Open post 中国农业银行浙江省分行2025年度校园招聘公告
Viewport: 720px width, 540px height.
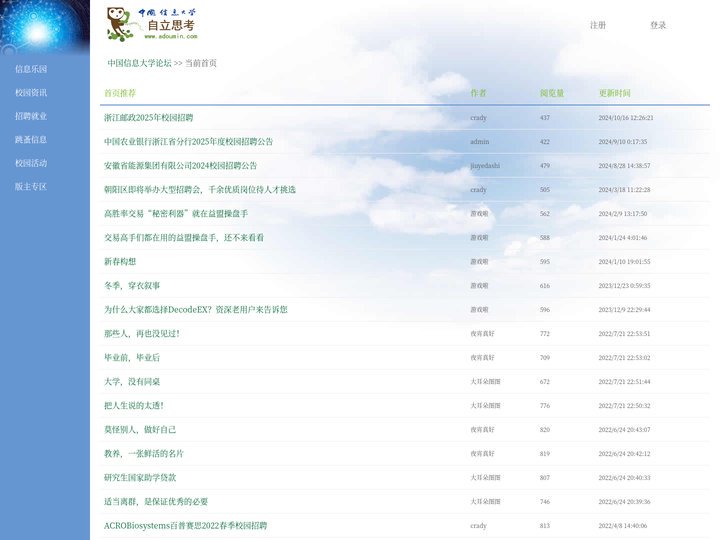[x=188, y=141]
